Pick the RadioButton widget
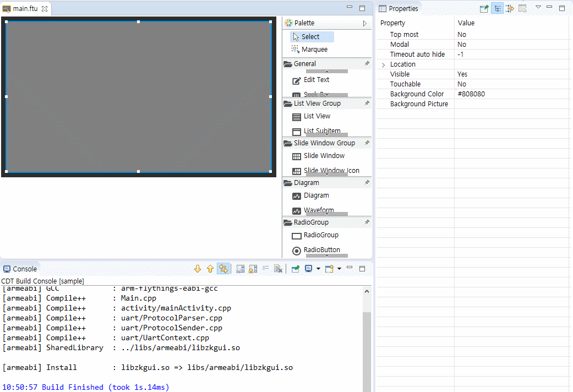Viewport: 573px width, 392px height. [316, 250]
